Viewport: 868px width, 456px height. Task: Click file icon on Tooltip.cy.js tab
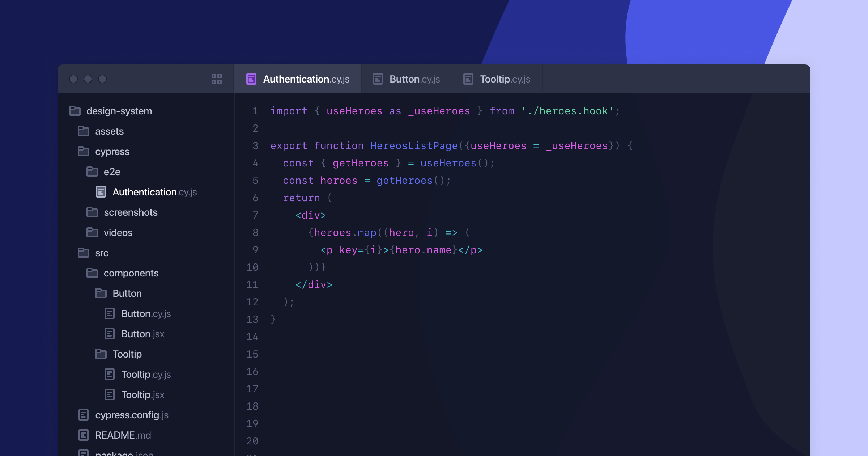[468, 79]
